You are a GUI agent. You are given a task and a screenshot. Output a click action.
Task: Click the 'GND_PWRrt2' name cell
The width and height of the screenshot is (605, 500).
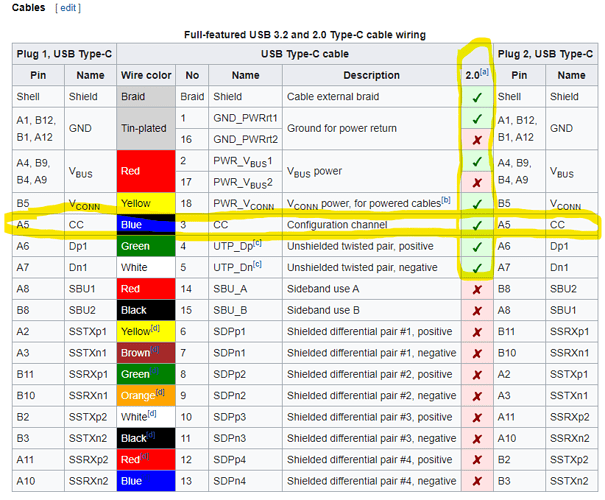pyautogui.click(x=245, y=139)
